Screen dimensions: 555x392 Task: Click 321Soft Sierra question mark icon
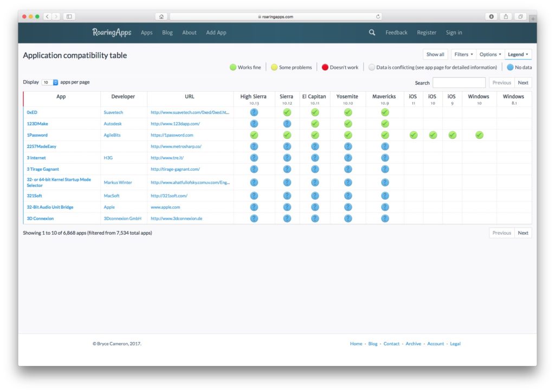tap(287, 196)
